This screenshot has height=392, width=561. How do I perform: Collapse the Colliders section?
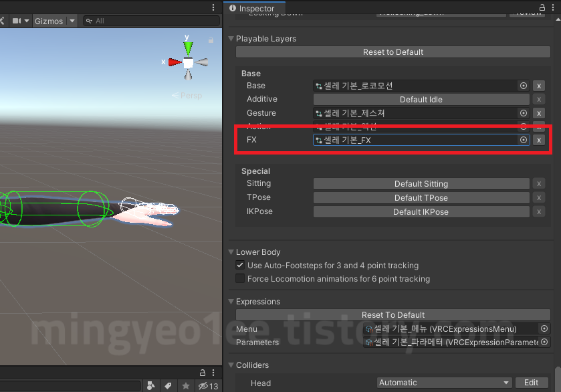tap(231, 365)
